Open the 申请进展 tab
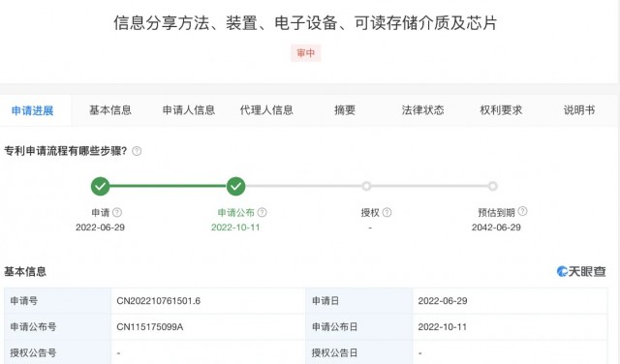 pos(32,110)
